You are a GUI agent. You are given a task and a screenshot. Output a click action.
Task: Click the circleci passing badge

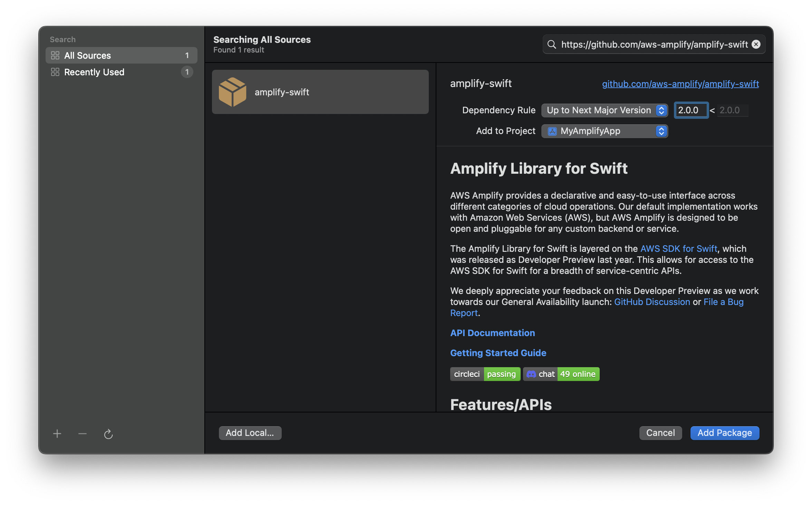coord(485,374)
